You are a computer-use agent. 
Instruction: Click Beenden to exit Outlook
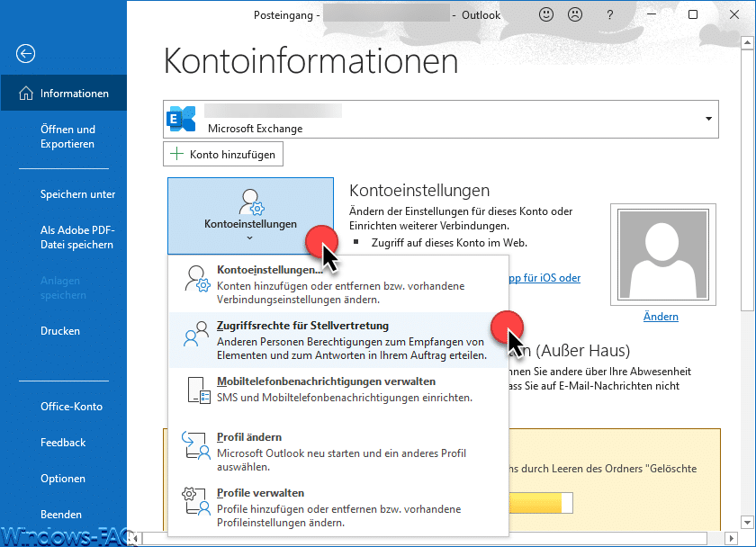tap(61, 515)
